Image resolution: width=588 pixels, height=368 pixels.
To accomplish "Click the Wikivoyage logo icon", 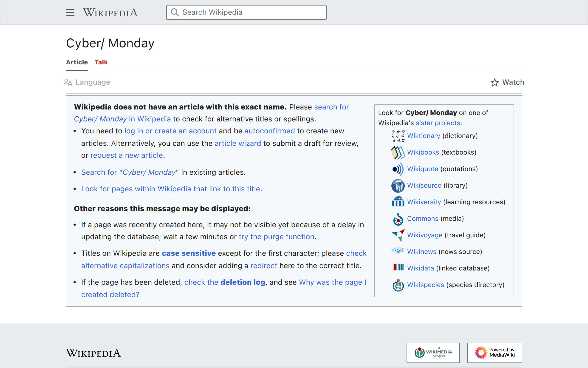I will [x=398, y=235].
